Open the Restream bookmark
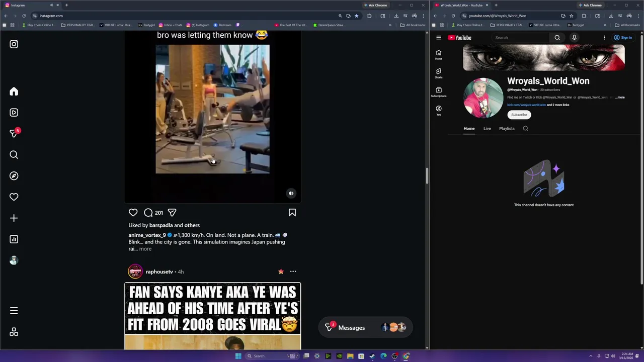This screenshot has height=362, width=644. pyautogui.click(x=222, y=25)
